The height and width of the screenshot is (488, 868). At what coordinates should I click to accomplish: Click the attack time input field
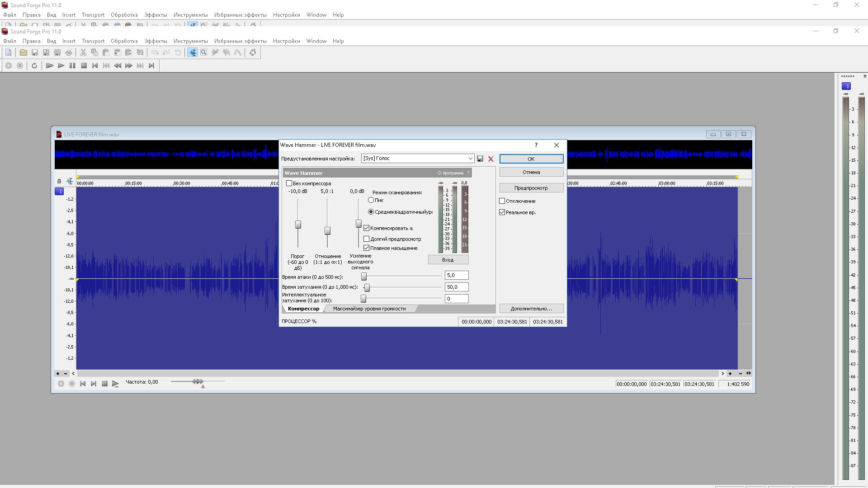(x=456, y=276)
